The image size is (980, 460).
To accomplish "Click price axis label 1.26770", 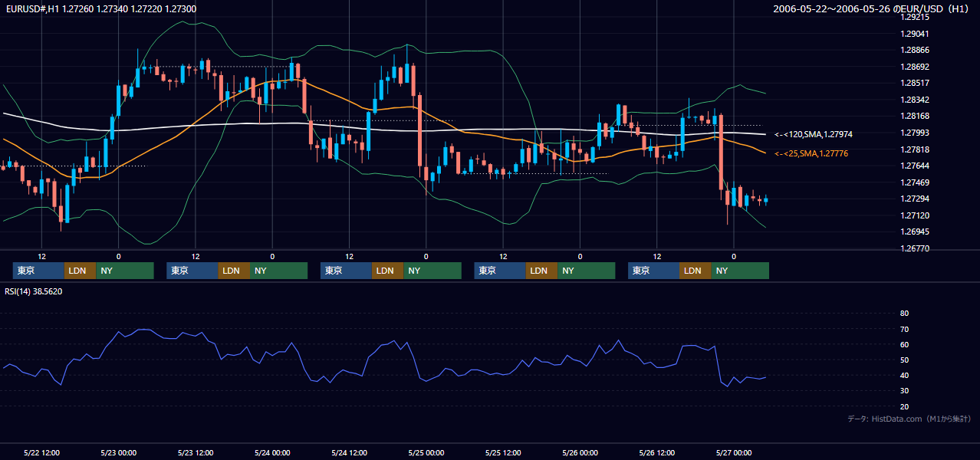I will tap(914, 248).
